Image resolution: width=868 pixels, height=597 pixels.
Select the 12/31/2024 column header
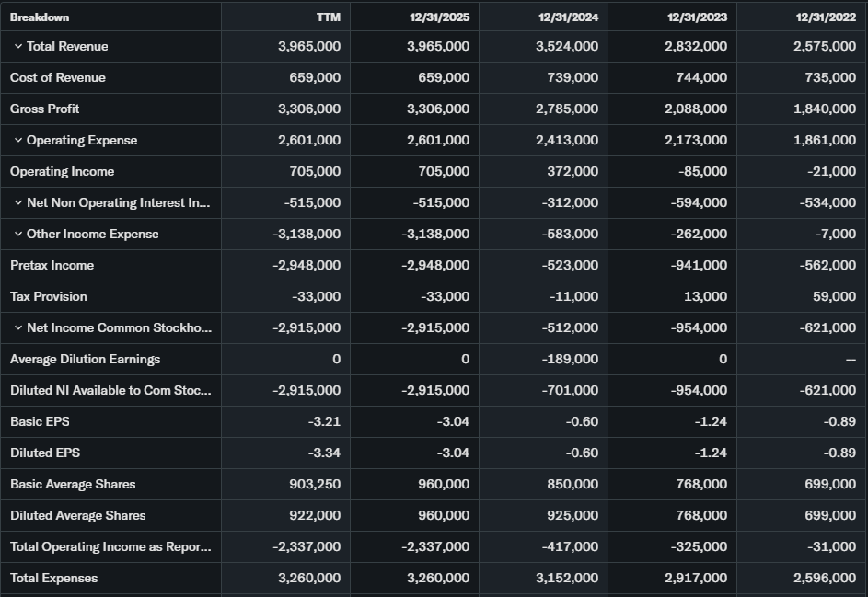click(x=568, y=17)
